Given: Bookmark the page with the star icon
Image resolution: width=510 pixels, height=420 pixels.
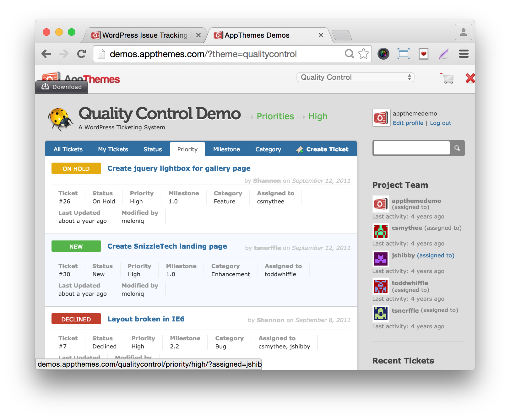Looking at the screenshot, I should pos(364,54).
